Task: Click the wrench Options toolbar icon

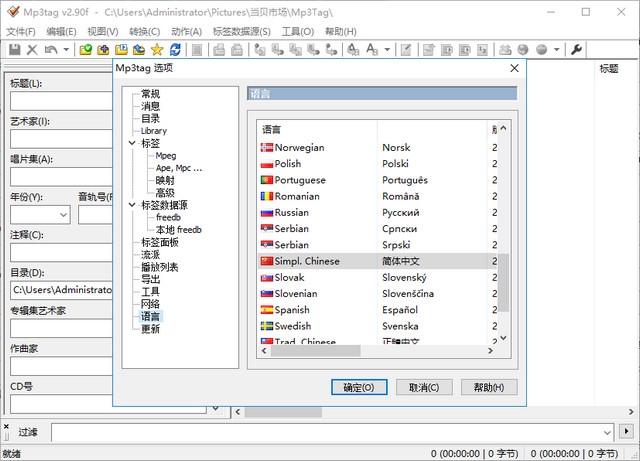Action: coord(577,49)
